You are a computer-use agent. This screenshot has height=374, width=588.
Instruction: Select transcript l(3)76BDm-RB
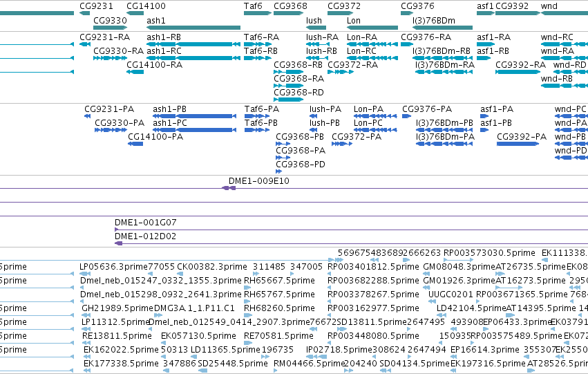(442, 51)
